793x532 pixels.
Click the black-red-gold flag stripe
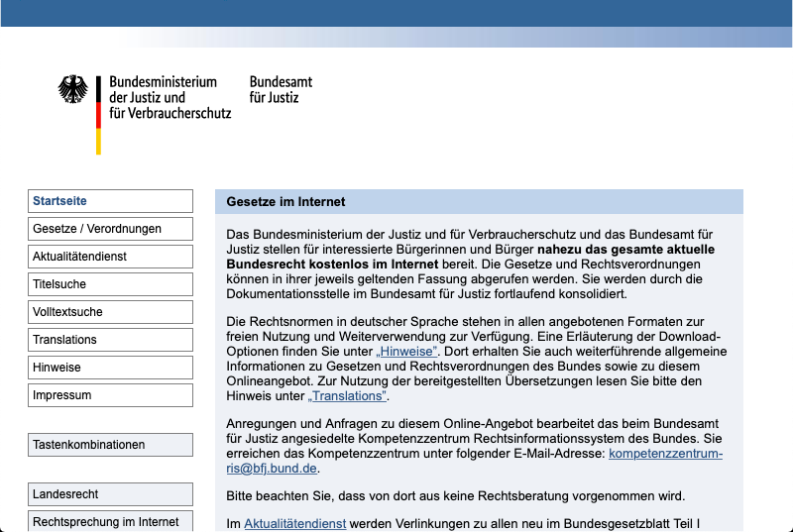pos(98,114)
